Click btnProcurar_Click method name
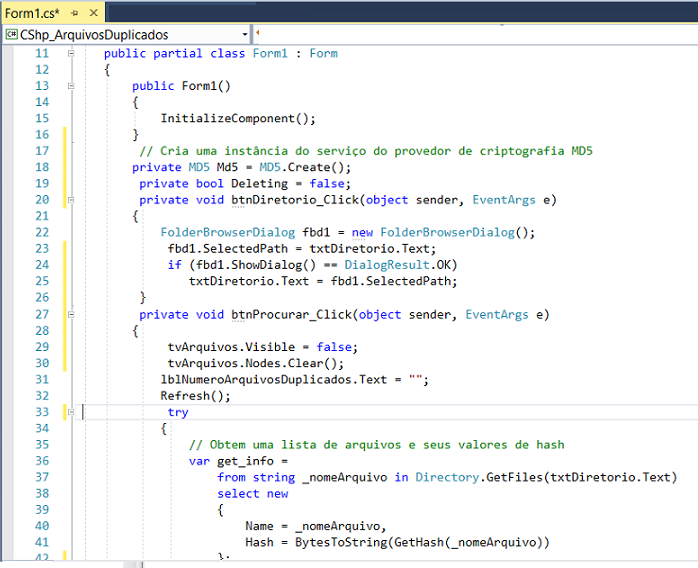This screenshot has height=568, width=698. click(291, 315)
